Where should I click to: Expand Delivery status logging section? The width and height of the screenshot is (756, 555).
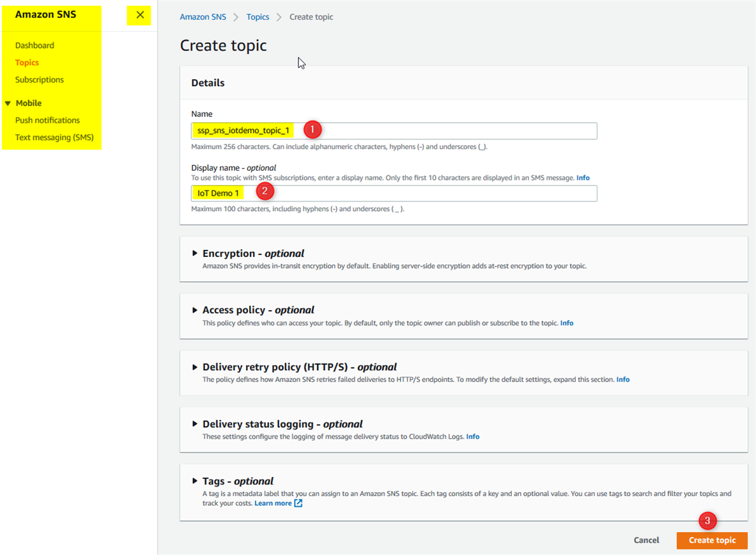[x=195, y=424]
